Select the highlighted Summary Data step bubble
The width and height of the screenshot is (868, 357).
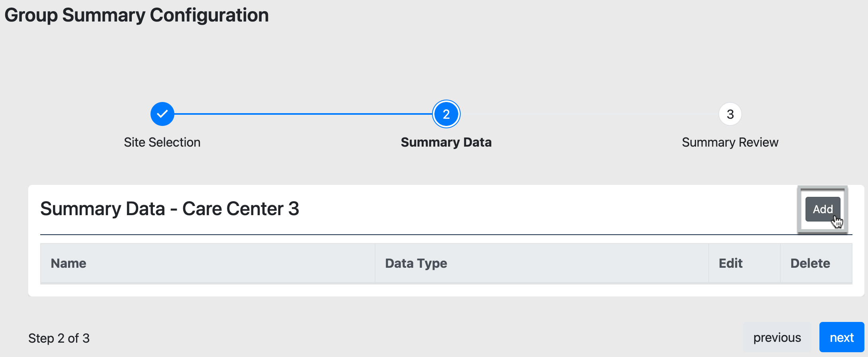tap(446, 114)
